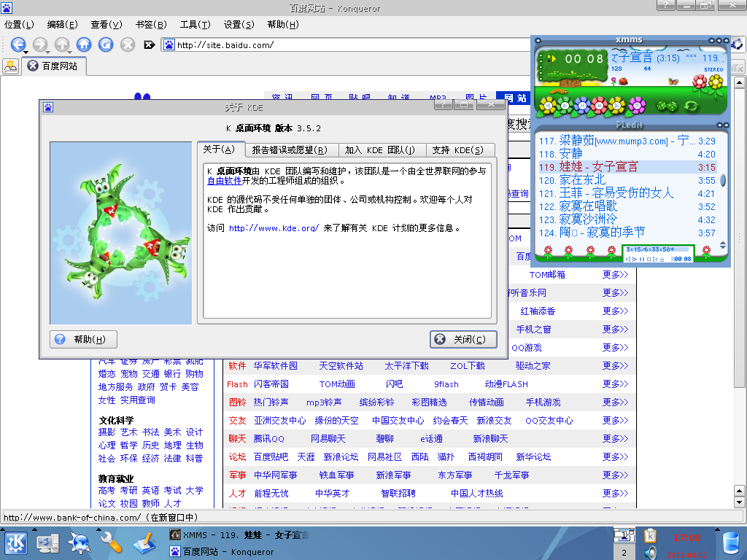This screenshot has width=747, height=560.
Task: Move the XMMS playlist scrollbar thumb
Action: point(723,180)
